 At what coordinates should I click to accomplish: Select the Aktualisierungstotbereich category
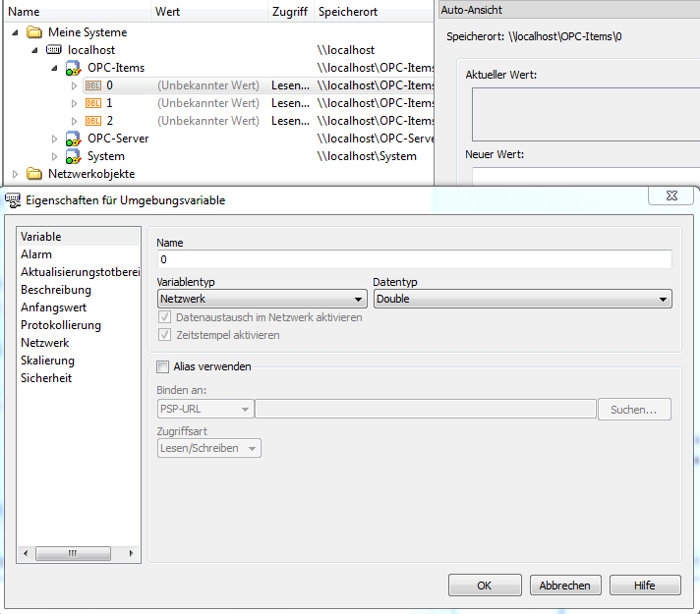point(80,272)
